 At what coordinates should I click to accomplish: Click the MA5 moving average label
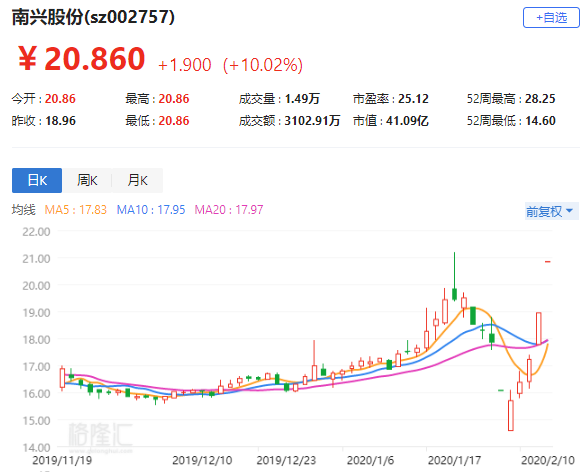[x=75, y=210]
